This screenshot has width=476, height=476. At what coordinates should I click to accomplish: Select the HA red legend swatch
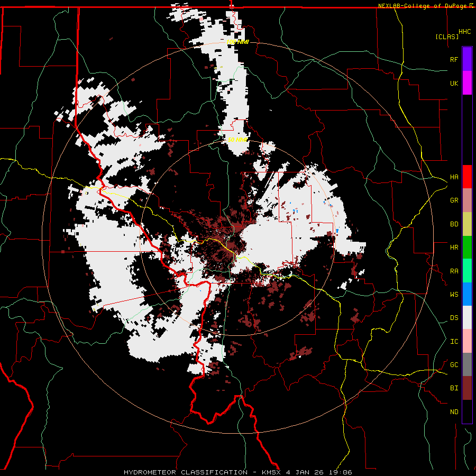[467, 177]
